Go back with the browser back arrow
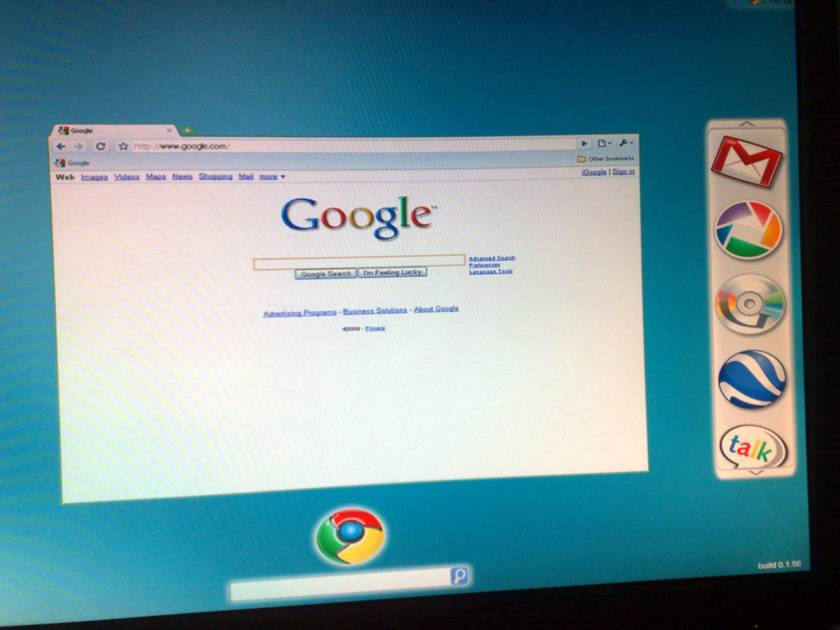This screenshot has width=840, height=630. click(61, 146)
